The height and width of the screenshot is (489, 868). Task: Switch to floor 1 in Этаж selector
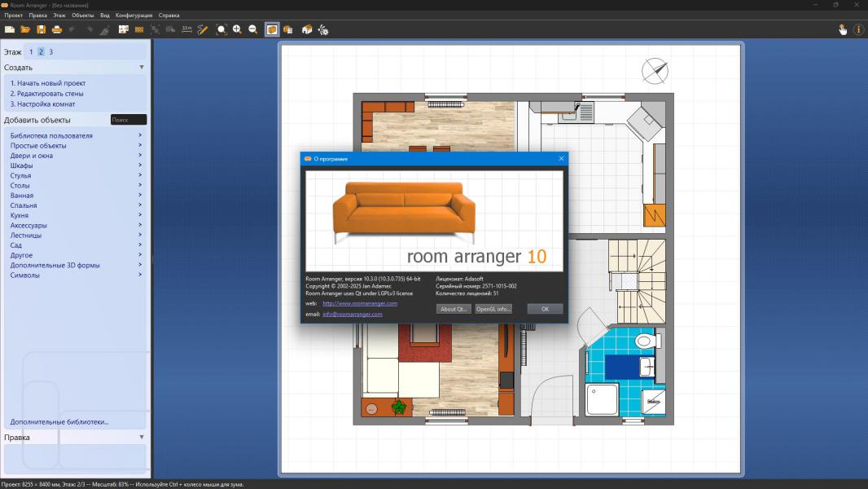click(x=32, y=52)
